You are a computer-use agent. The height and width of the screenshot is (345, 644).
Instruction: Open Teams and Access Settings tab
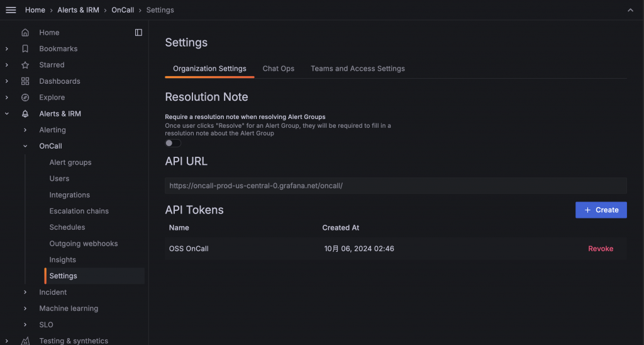[357, 69]
